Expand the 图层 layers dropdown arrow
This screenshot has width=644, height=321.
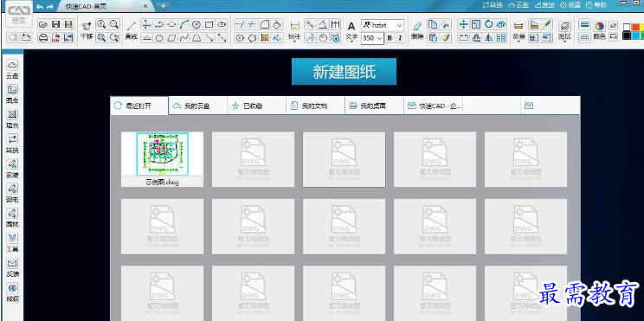pos(565,41)
